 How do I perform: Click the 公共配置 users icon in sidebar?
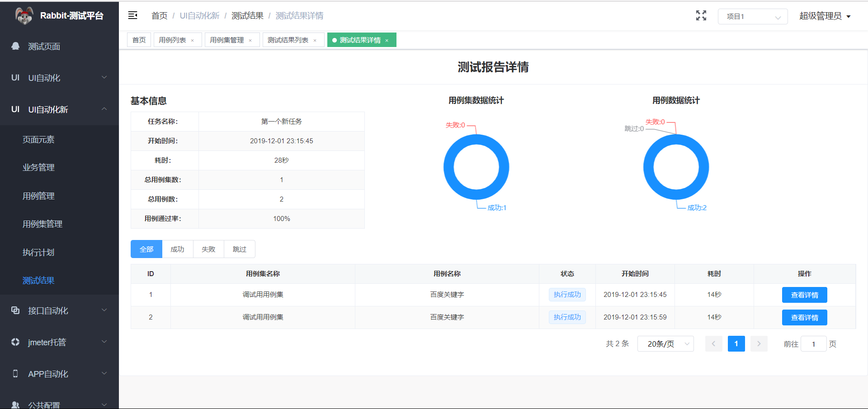(15, 404)
